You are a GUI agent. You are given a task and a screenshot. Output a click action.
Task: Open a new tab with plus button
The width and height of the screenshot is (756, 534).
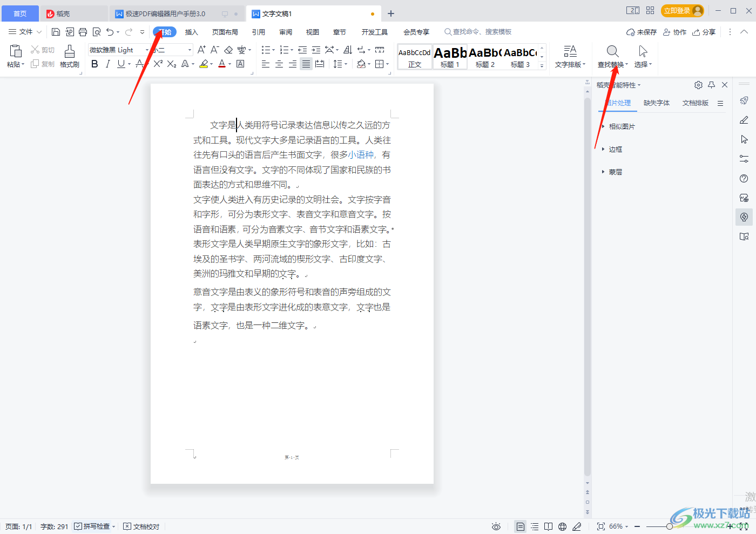(391, 13)
